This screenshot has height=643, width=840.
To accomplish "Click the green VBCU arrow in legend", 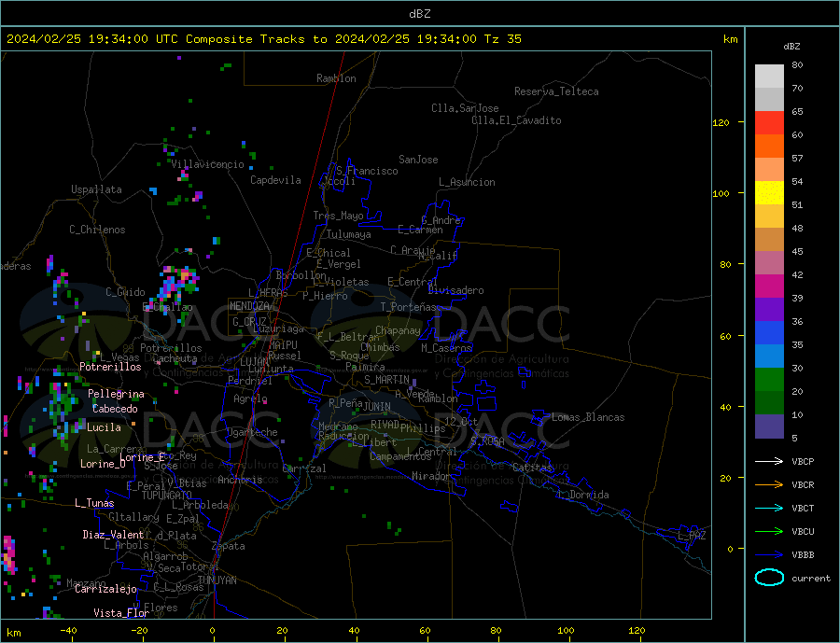I will 769,532.
